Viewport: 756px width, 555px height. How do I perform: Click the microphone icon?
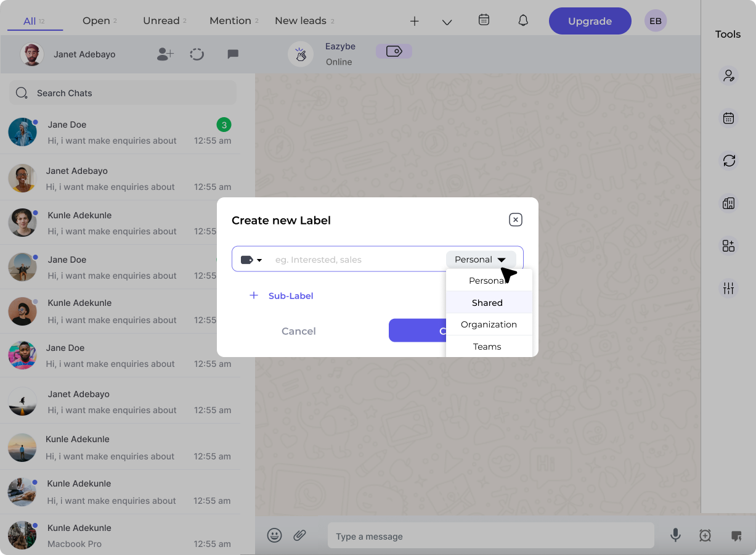point(676,535)
